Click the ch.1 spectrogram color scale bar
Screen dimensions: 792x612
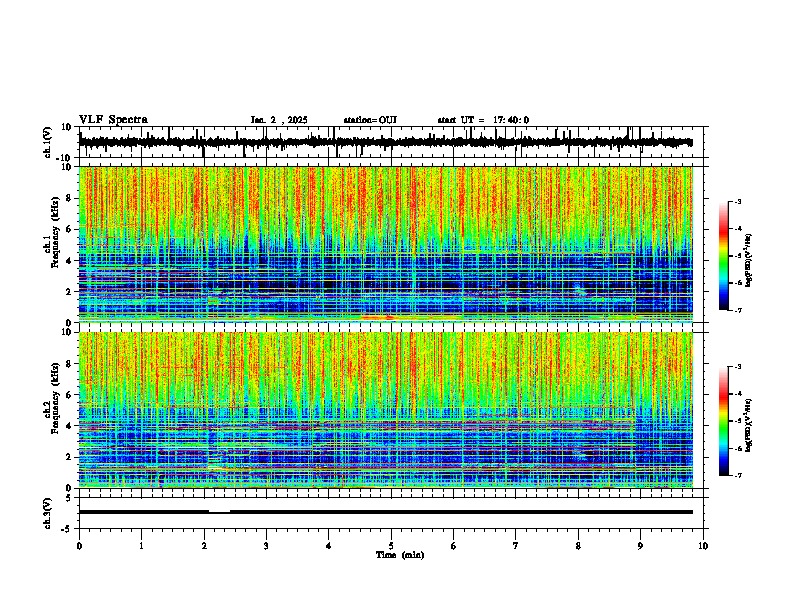724,256
